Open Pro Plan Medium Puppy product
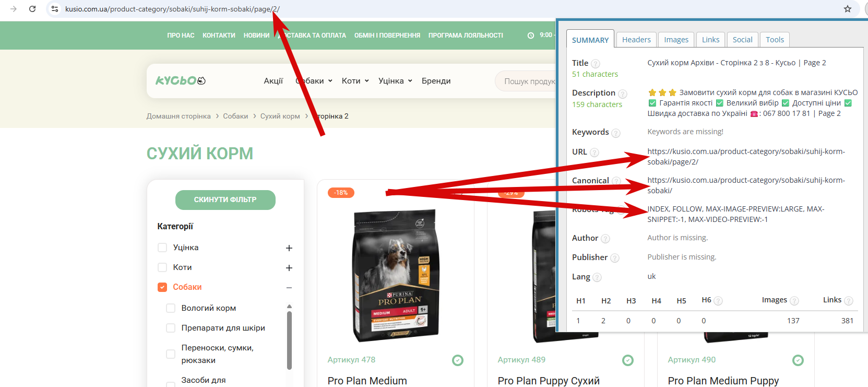Viewport: 868px width, 387px height. pos(723,381)
